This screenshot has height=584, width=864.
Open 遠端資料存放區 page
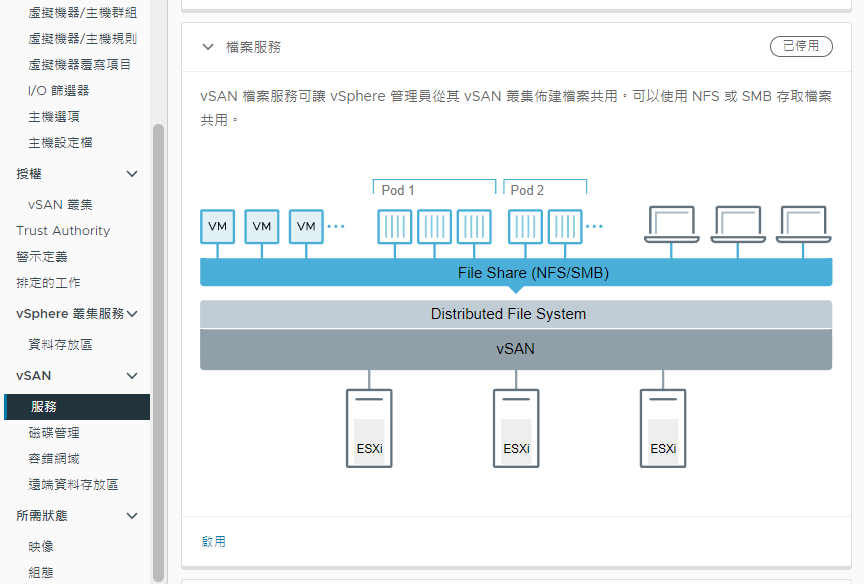(73, 484)
